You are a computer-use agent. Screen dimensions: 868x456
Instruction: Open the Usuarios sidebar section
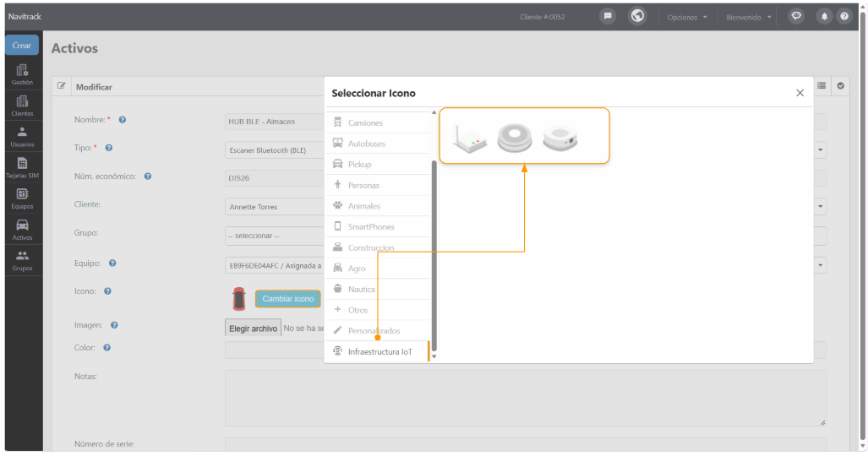[22, 137]
